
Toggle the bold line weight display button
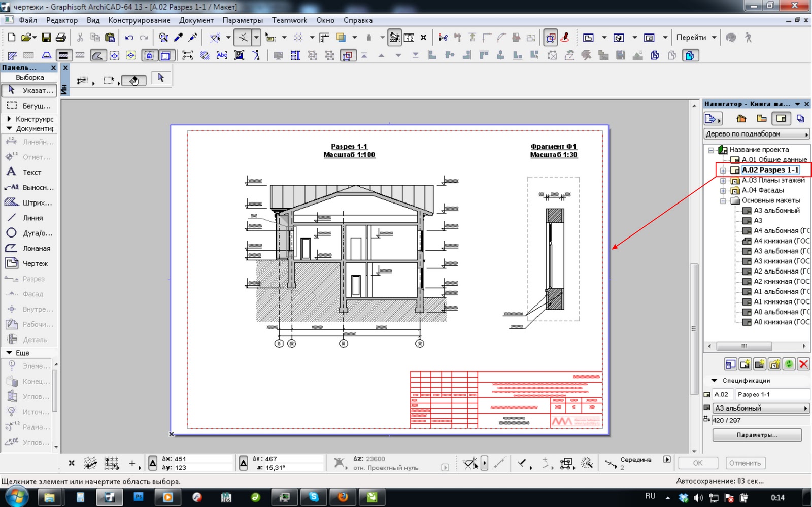(x=63, y=55)
